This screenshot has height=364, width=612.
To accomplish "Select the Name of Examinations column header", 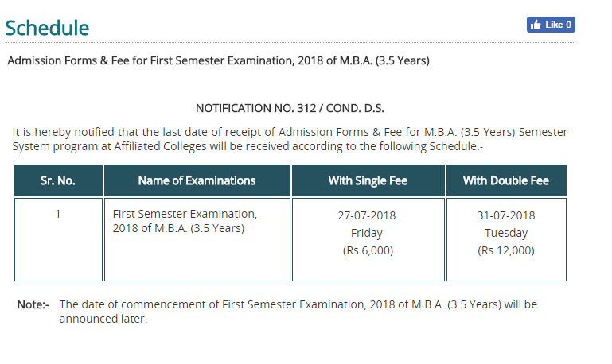I will [x=197, y=180].
